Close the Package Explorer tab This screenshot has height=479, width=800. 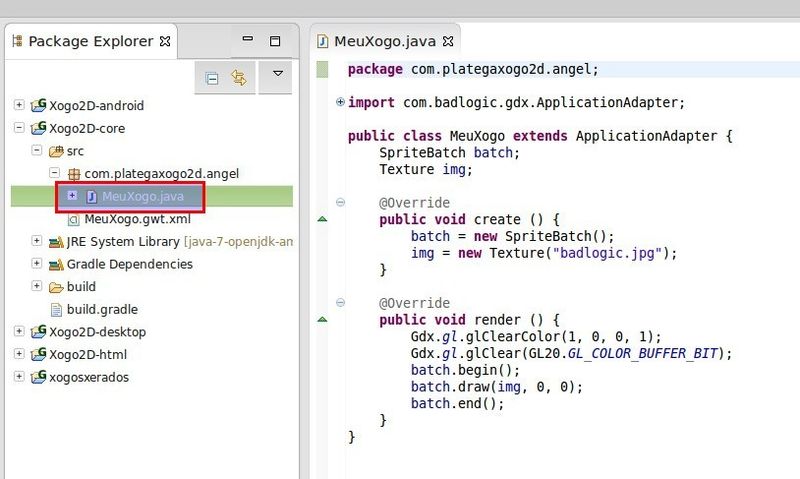pos(165,41)
